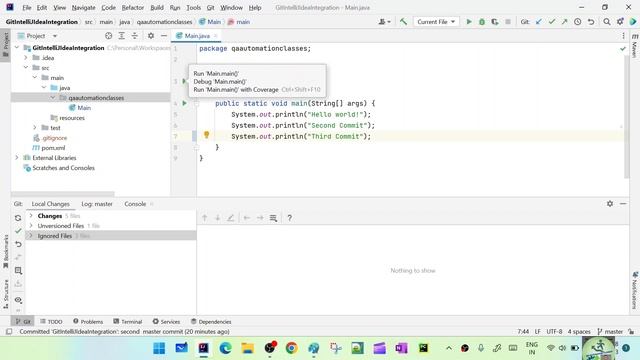Viewport: 640px width, 360px height.
Task: Open Search Everywhere magnifier icon
Action: pyautogui.click(x=607, y=22)
